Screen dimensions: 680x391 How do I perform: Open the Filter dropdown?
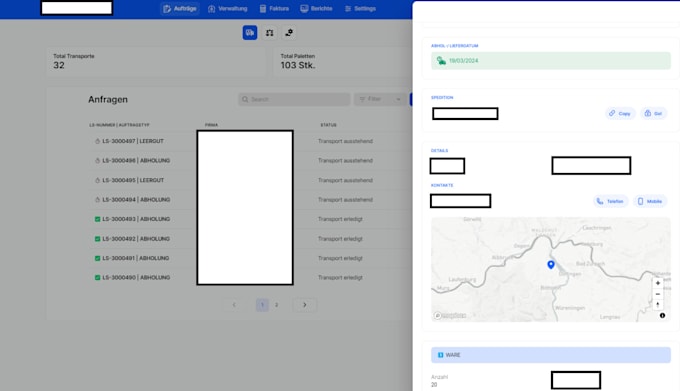pyautogui.click(x=379, y=99)
